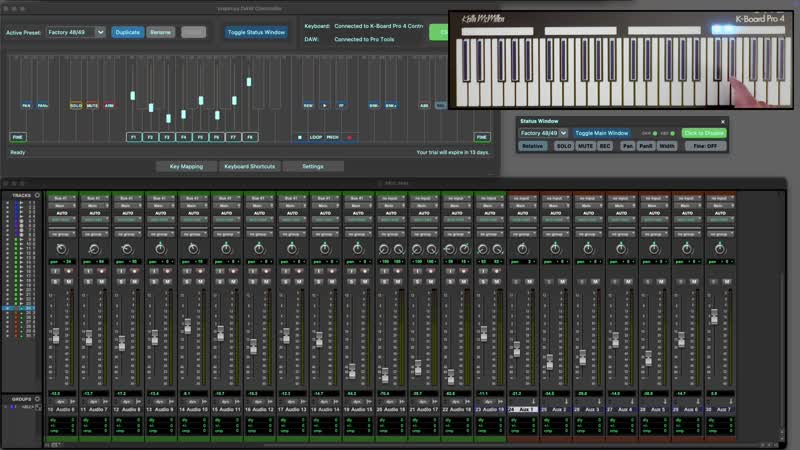
Task: Click the F4 fader key
Action: point(184,137)
